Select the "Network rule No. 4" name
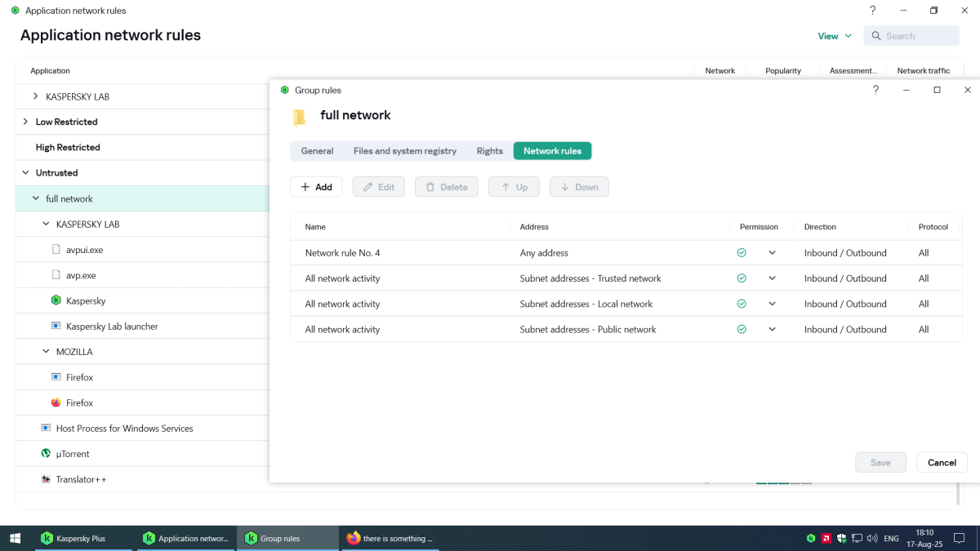 [342, 253]
